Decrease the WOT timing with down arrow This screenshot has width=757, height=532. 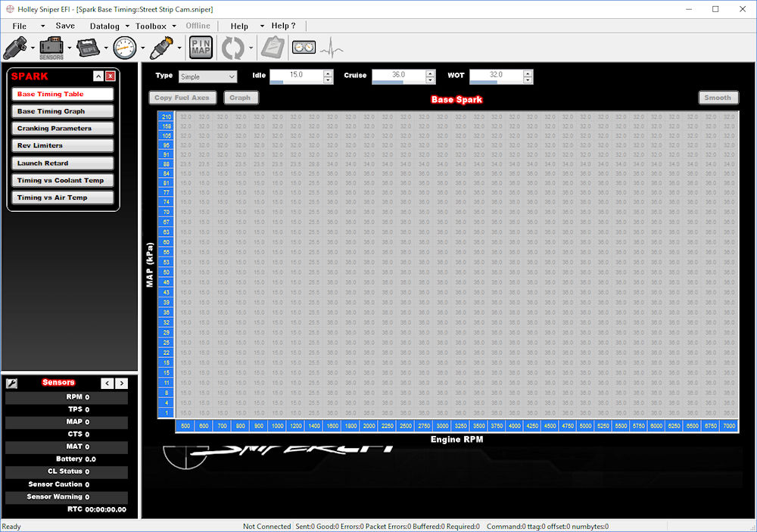point(528,80)
